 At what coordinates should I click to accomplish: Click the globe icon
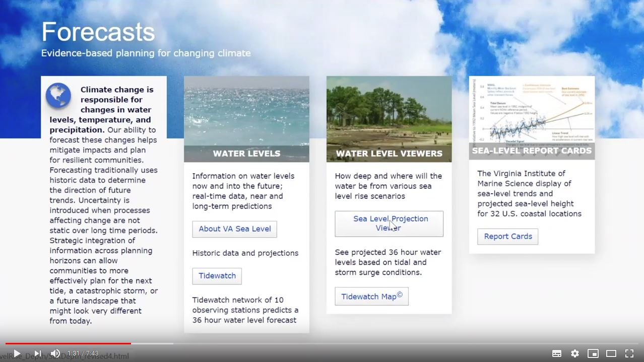point(58,96)
